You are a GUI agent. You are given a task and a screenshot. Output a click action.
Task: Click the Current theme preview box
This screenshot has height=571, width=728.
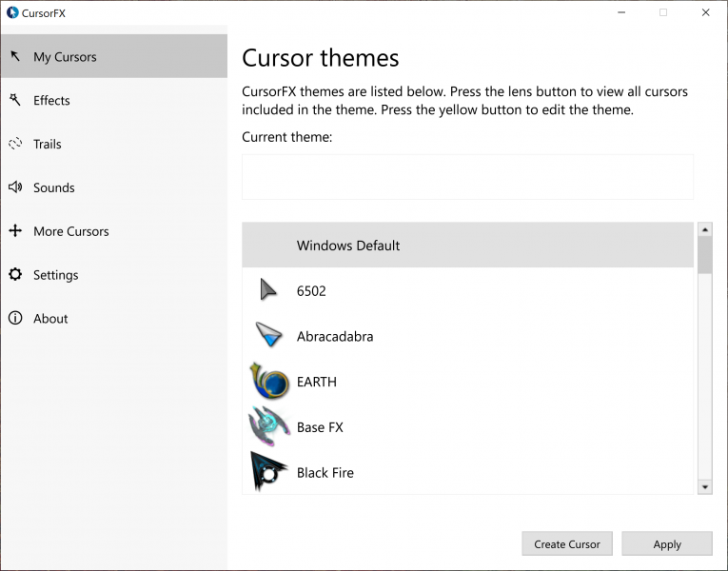467,177
